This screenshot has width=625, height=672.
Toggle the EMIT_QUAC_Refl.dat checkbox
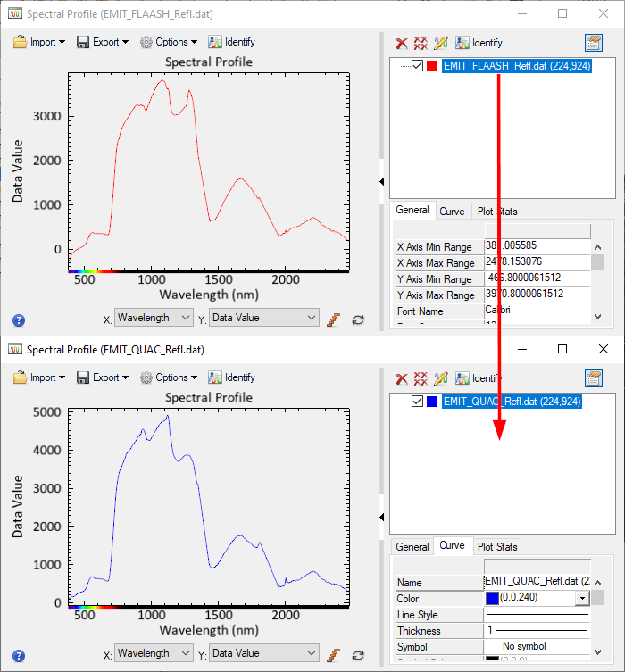[418, 402]
